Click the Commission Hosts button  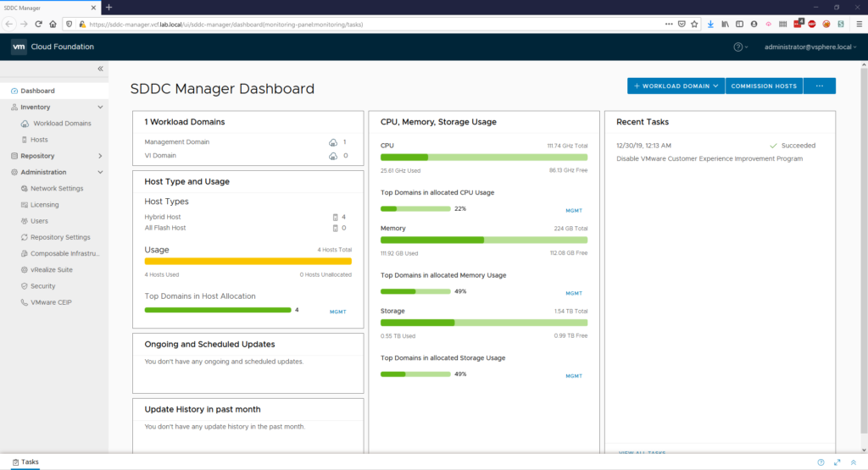click(x=764, y=86)
